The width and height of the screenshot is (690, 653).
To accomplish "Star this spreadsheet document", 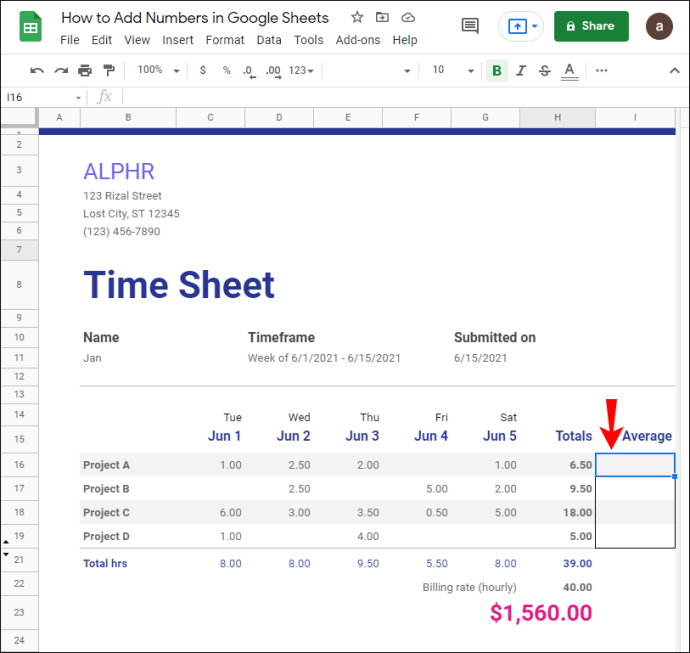I will [357, 18].
